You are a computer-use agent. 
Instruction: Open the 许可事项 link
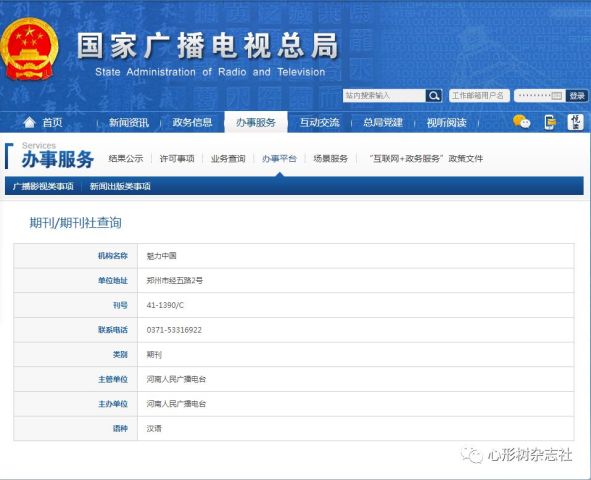pos(177,159)
